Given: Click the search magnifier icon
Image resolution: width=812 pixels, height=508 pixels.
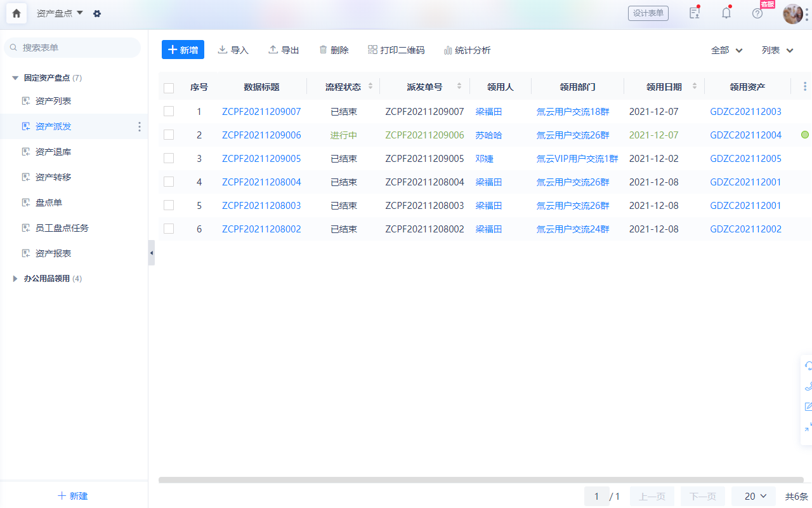Looking at the screenshot, I should pyautogui.click(x=14, y=48).
